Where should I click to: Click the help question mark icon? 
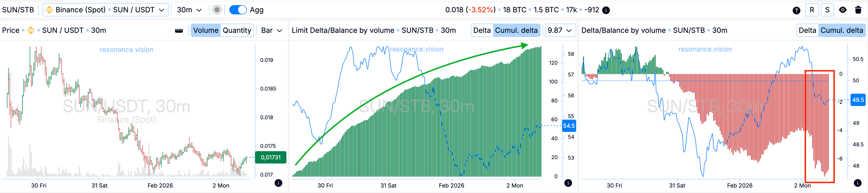(796, 10)
